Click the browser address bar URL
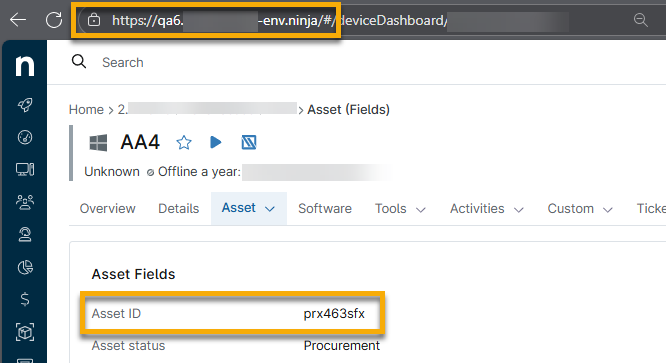Image resolution: width=666 pixels, height=363 pixels. coord(279,20)
